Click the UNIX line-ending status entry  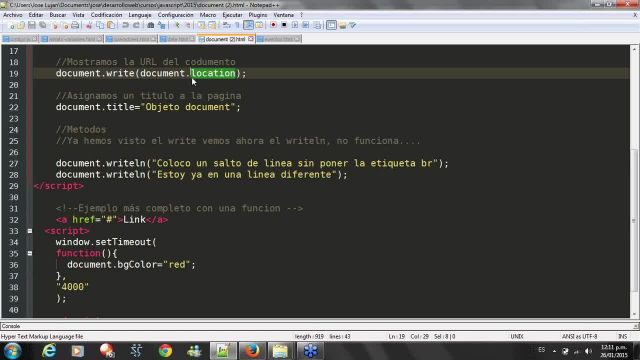coord(517,337)
